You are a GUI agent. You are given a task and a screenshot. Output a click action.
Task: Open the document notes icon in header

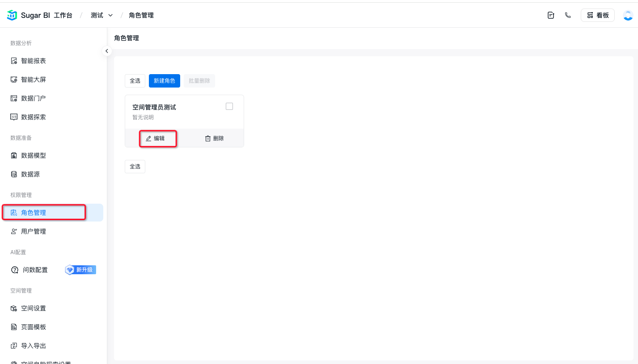coord(551,15)
